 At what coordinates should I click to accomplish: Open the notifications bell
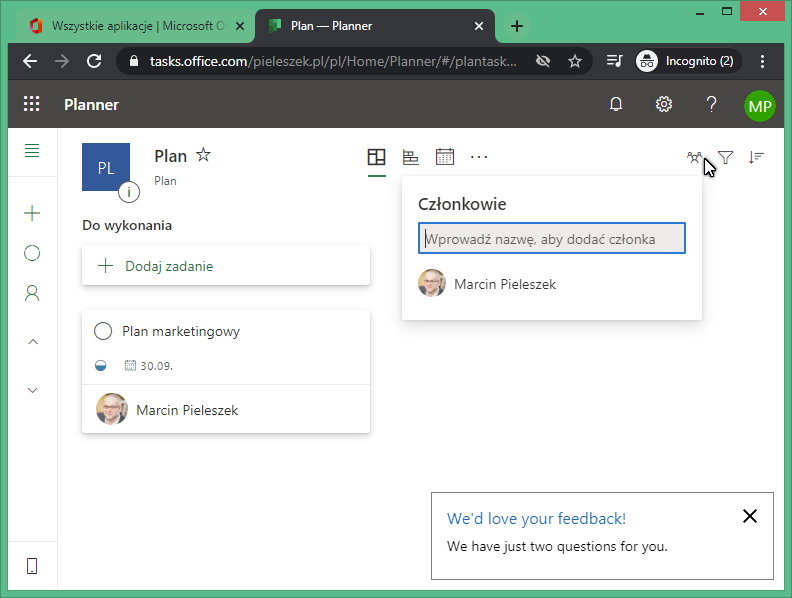tap(616, 104)
